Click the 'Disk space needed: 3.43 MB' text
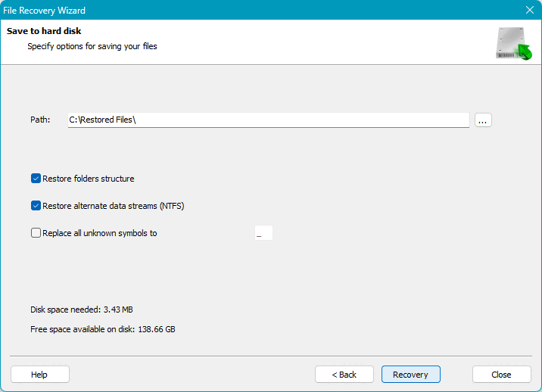Image resolution: width=542 pixels, height=392 pixels. (x=82, y=310)
